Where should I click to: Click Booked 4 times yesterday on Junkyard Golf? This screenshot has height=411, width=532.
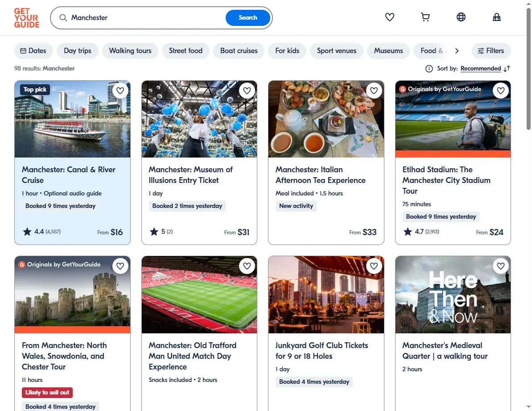[314, 382]
